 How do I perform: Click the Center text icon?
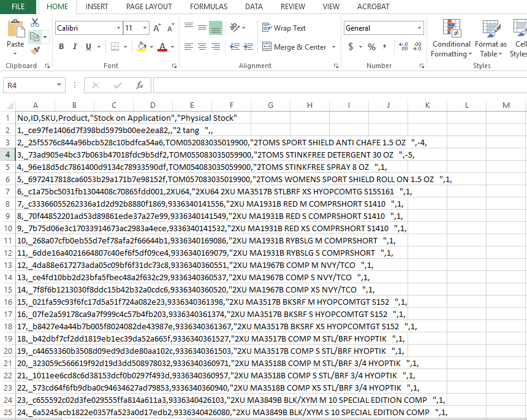pos(202,47)
